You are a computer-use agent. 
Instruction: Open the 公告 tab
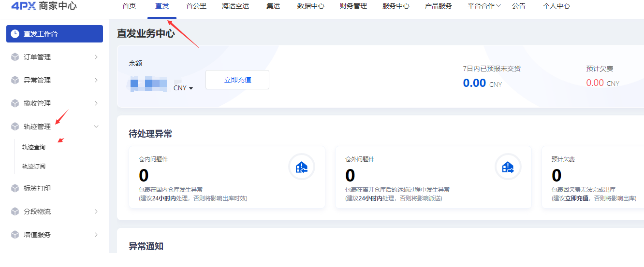(519, 6)
